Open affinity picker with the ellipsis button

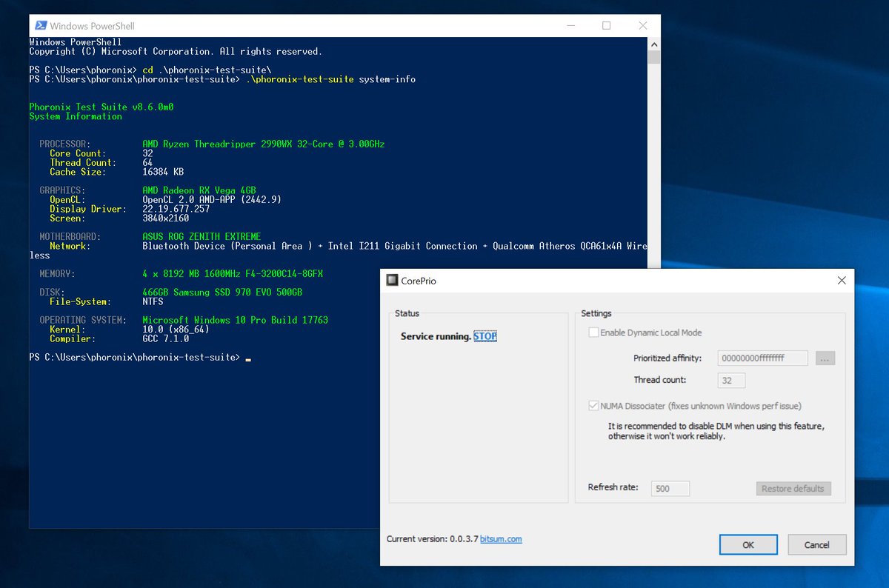[x=826, y=358]
